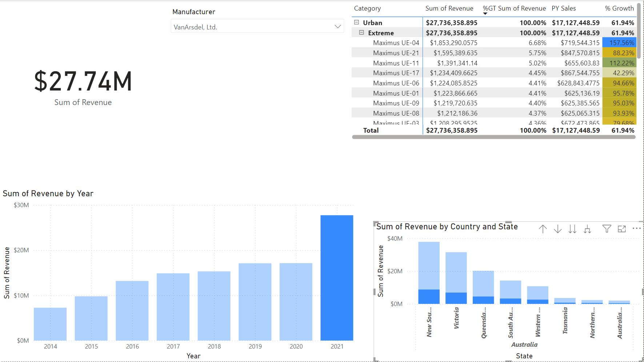Image resolution: width=644 pixels, height=362 pixels.
Task: Sort by % Growth column header
Action: (x=619, y=8)
